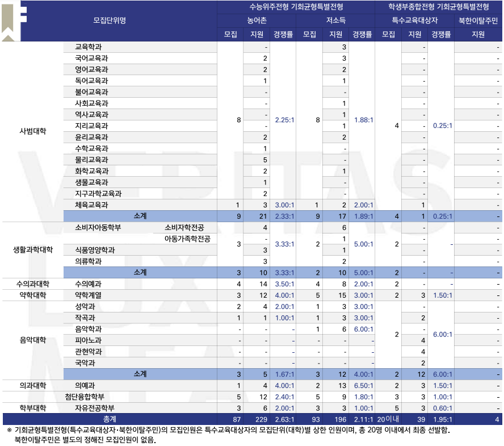Screen dimensions: 504x446
Task: Click the 농어촌 sub-header
Action: tap(257, 20)
